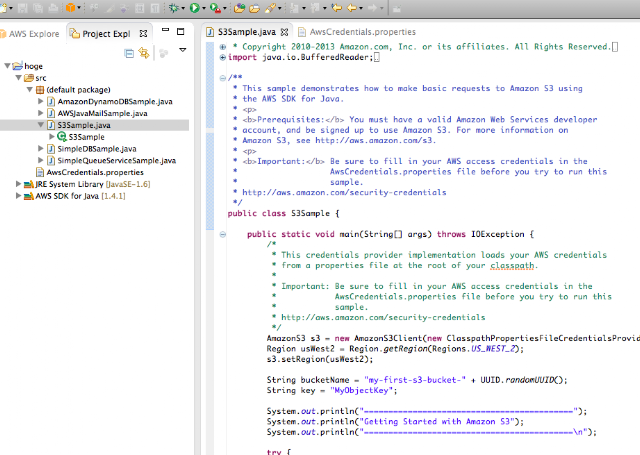Viewport: 640px width, 455px height.
Task: Click the orange AWS cube toolbar icon
Action: [70, 8]
